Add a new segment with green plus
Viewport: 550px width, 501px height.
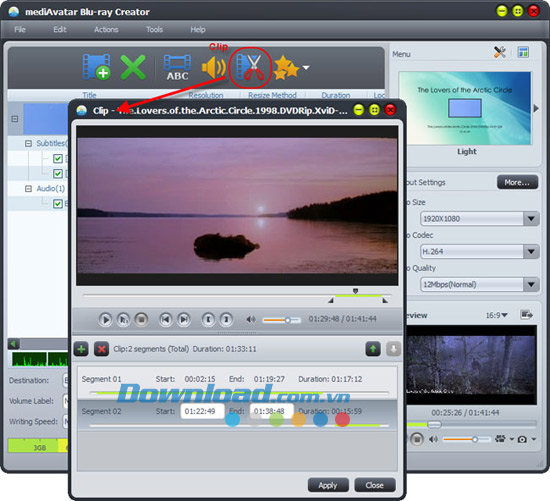coord(81,349)
